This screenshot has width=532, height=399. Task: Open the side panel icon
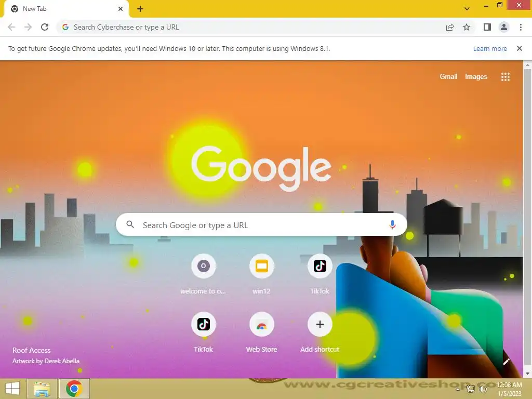487,27
